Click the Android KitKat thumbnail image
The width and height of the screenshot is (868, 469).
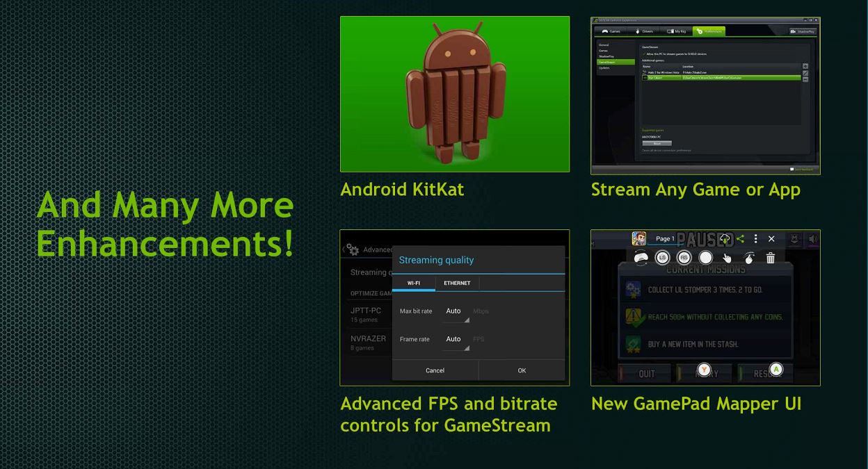[454, 94]
